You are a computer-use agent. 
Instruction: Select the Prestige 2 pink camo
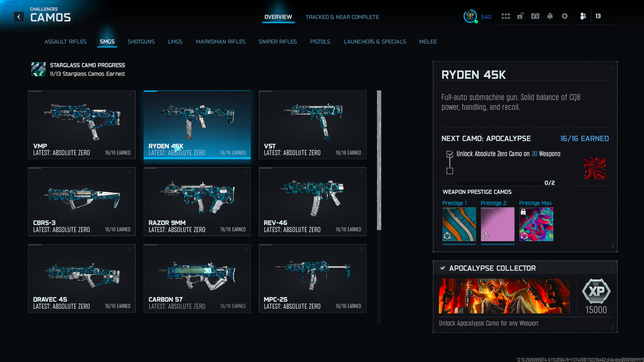point(498,224)
